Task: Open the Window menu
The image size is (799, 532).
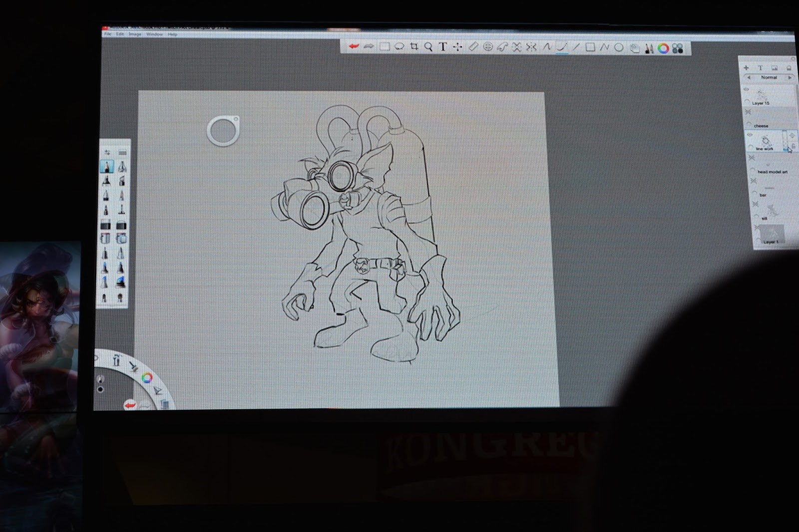Action: click(154, 34)
